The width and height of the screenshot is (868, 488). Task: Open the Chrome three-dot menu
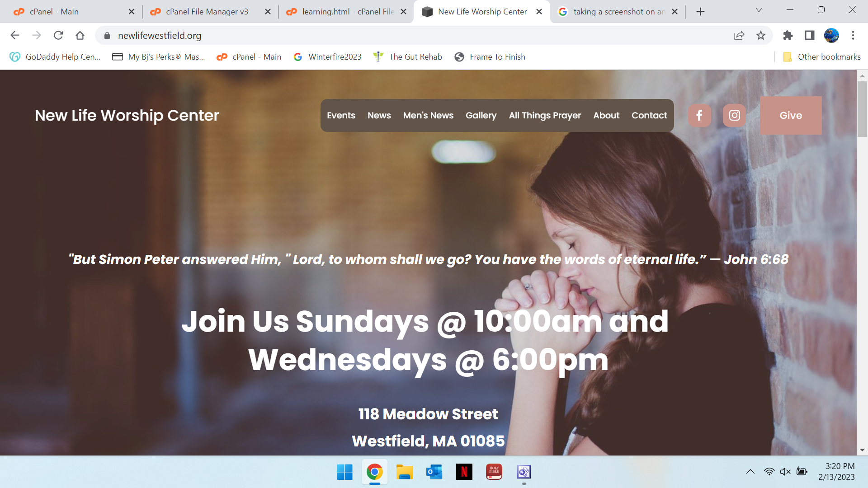pyautogui.click(x=853, y=35)
